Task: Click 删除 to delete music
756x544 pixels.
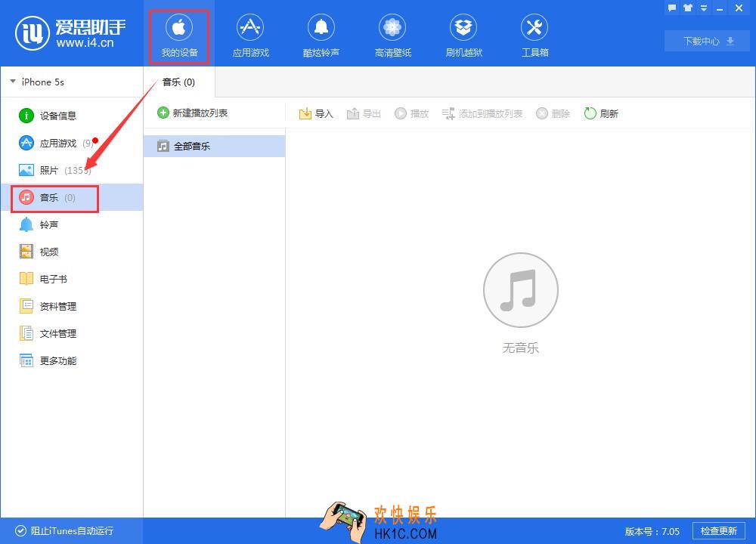Action: 553,114
